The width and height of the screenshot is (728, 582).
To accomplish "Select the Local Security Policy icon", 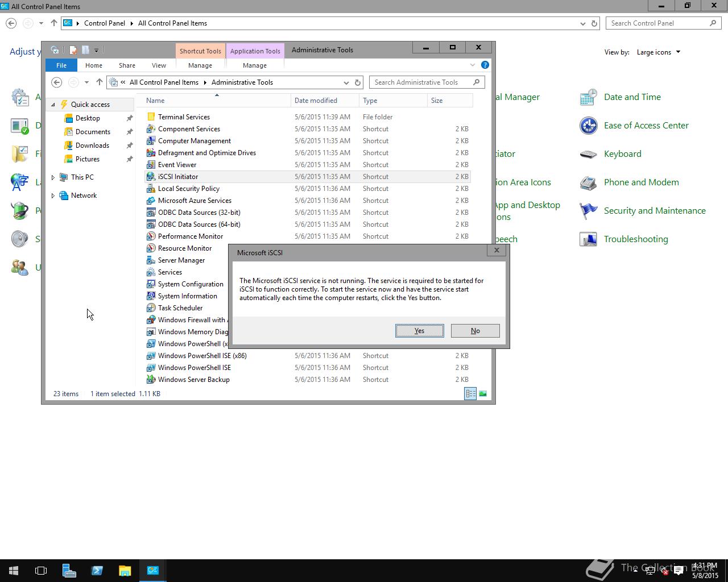I will tap(151, 189).
